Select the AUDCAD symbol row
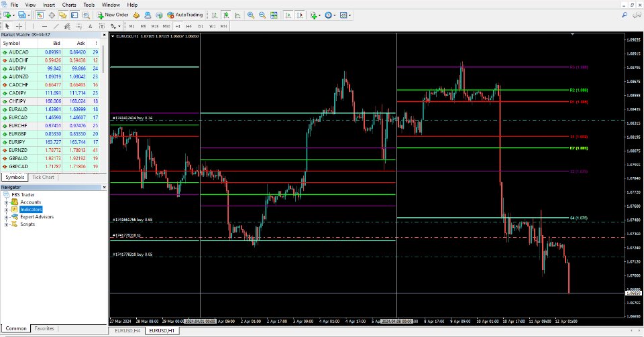Screen dimensions: 644x337 [50, 52]
